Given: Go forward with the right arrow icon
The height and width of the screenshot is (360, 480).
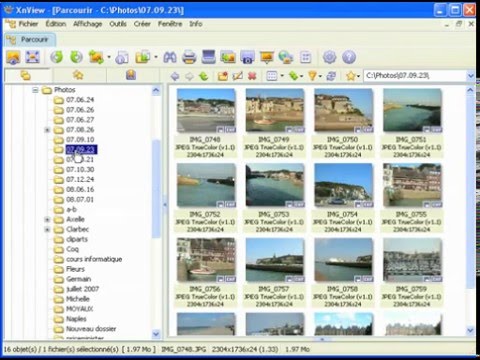Looking at the screenshot, I should click(x=189, y=76).
